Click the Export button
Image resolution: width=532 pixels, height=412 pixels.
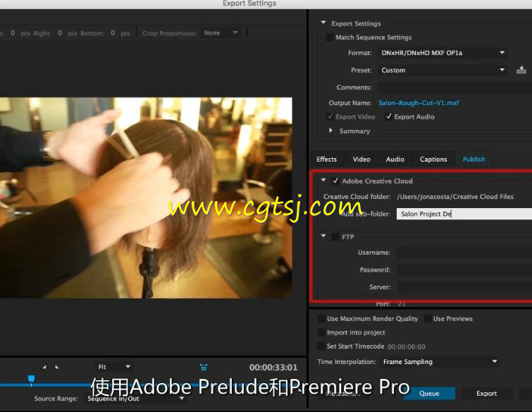tap(486, 394)
